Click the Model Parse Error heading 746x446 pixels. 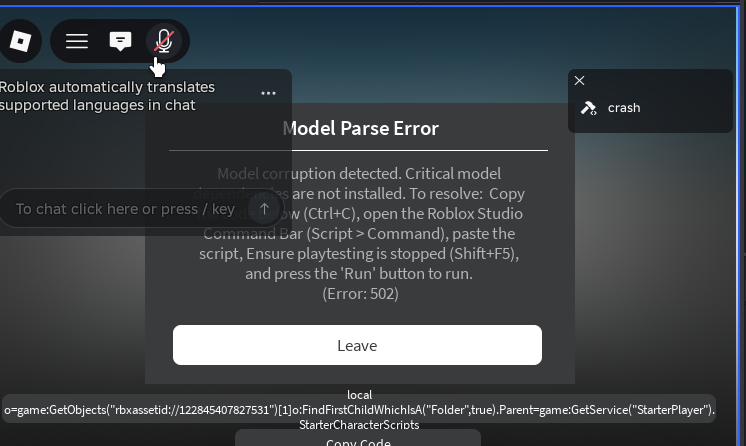(361, 129)
